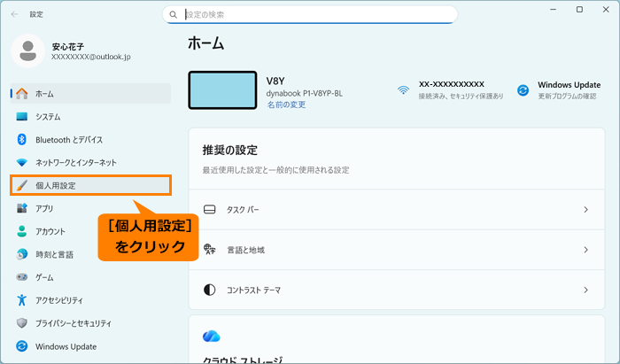Select ホーム in the sidebar

91,94
